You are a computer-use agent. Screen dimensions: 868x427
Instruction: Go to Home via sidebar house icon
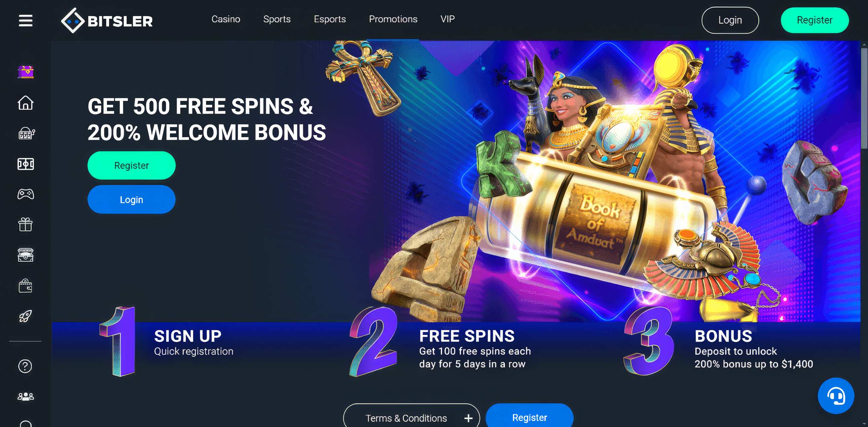coord(26,103)
